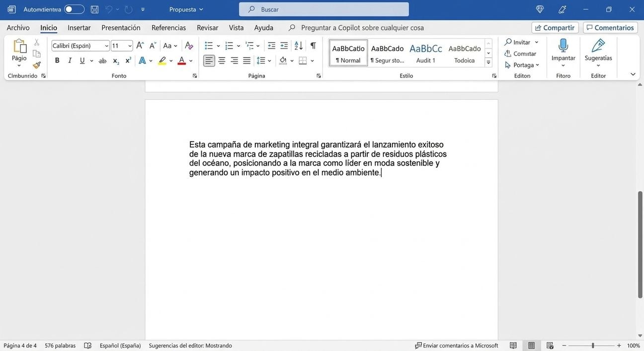Open the Insertar tab

point(79,28)
